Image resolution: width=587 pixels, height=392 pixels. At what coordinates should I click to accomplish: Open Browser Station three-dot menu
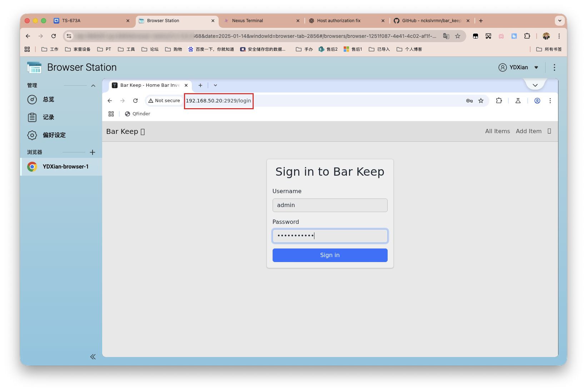pyautogui.click(x=554, y=67)
